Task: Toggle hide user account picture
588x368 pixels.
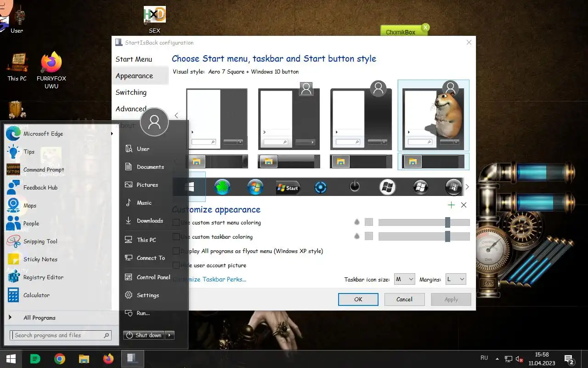Action: [x=176, y=265]
